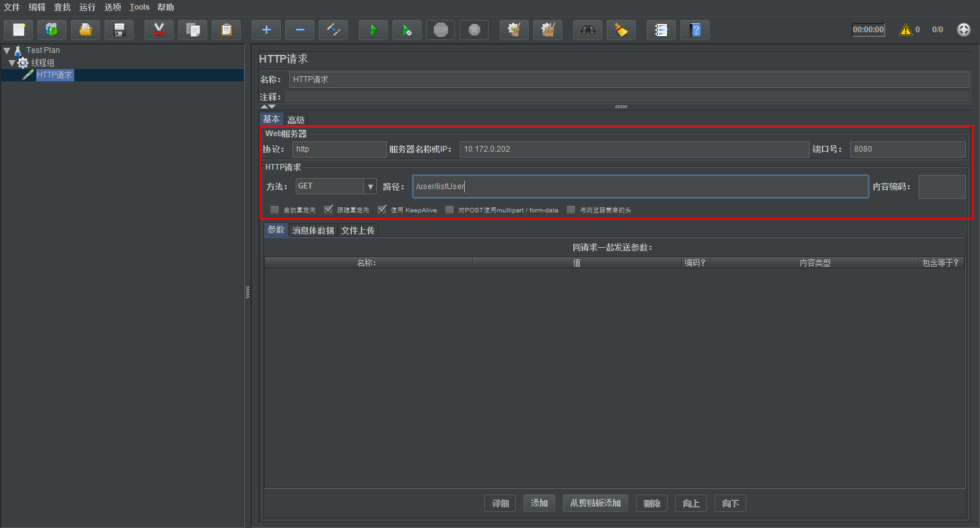Open the 选项 menu
This screenshot has height=528, width=980.
[x=113, y=7]
